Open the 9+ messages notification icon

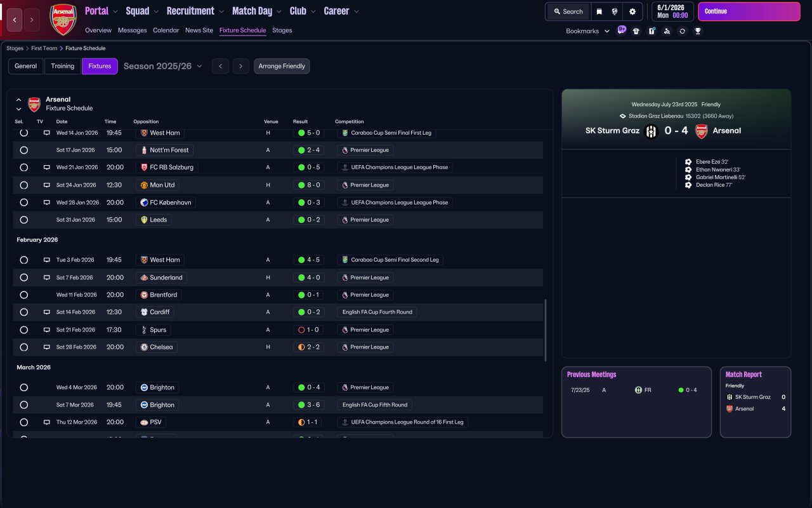click(622, 30)
